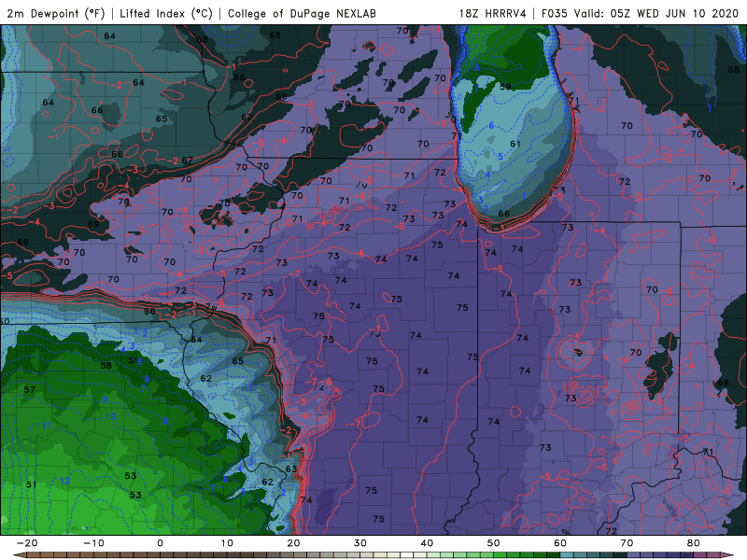Image resolution: width=747 pixels, height=560 pixels.
Task: Click the '30' label on the color scale
Action: 360,543
